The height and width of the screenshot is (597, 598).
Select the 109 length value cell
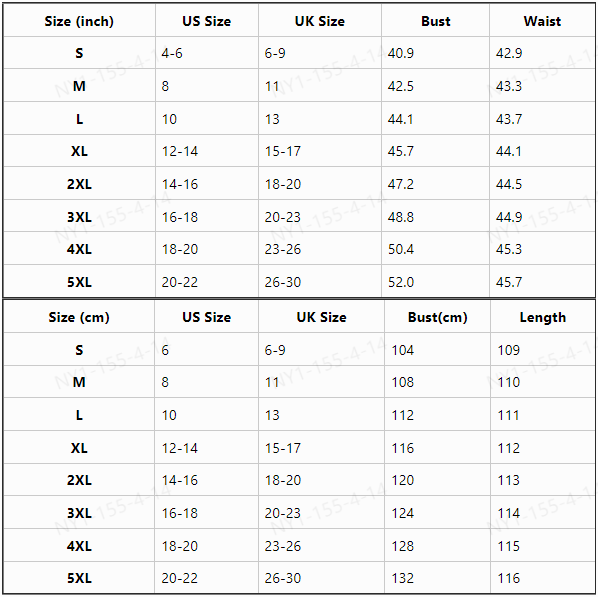pos(543,350)
